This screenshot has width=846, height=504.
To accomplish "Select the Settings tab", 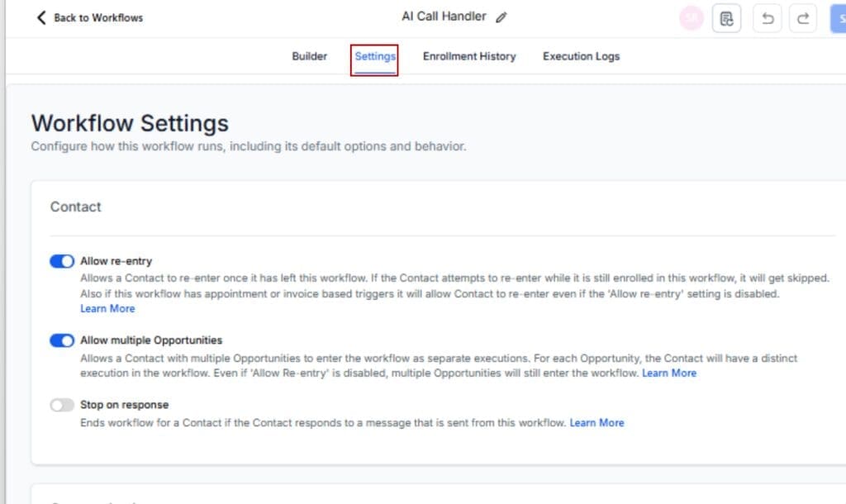I will click(375, 56).
